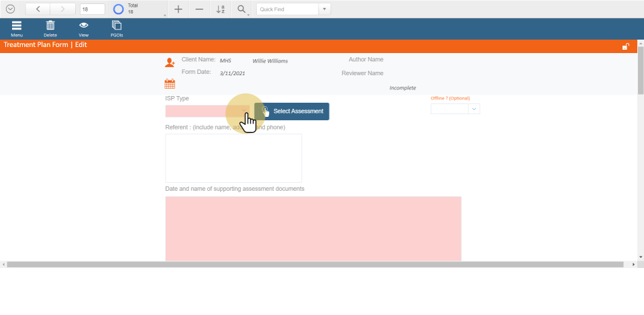Viewport: 644px width, 315px height.
Task: Expand the Quick Find dropdown arrow
Action: pos(325,9)
